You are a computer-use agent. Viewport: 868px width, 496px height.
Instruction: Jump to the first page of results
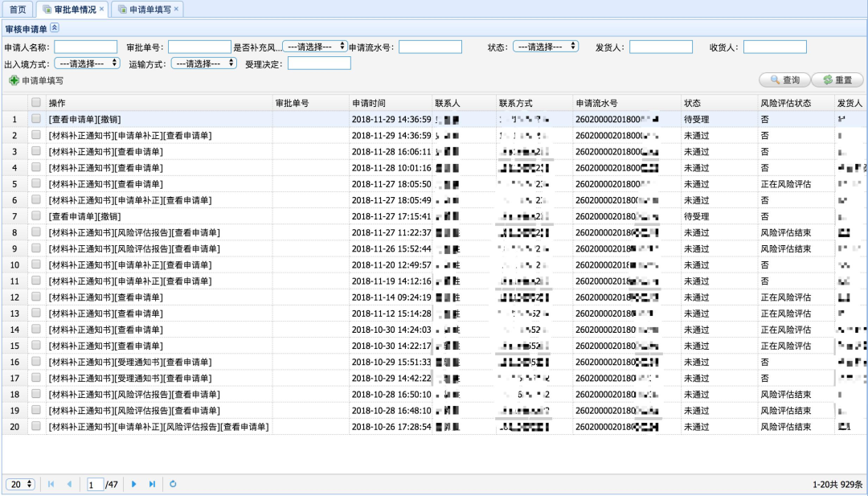51,484
